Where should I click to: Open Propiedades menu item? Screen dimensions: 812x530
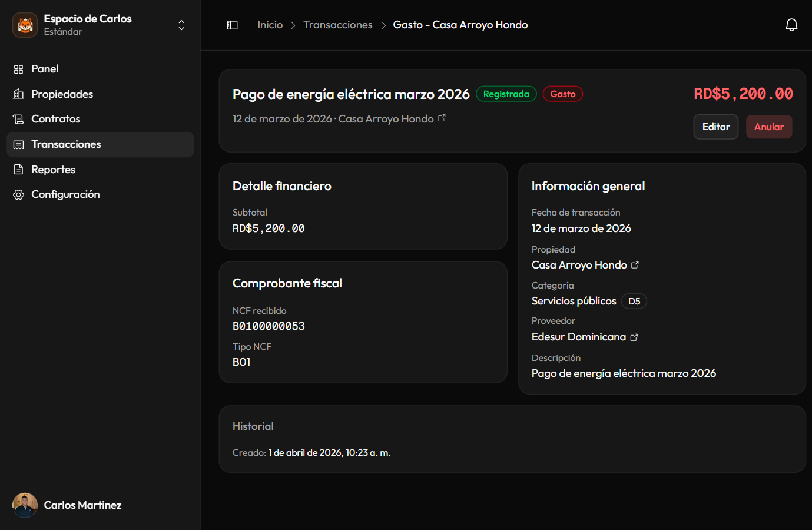point(100,94)
